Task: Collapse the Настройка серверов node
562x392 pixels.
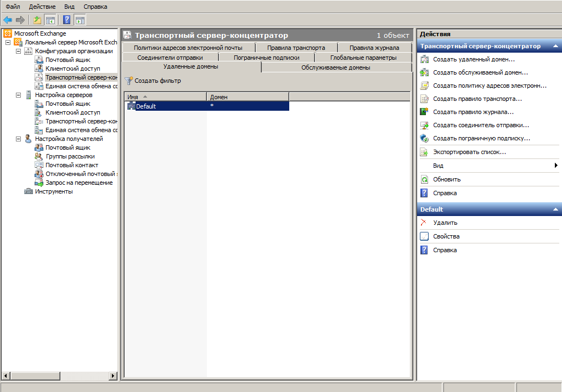Action: (18, 95)
